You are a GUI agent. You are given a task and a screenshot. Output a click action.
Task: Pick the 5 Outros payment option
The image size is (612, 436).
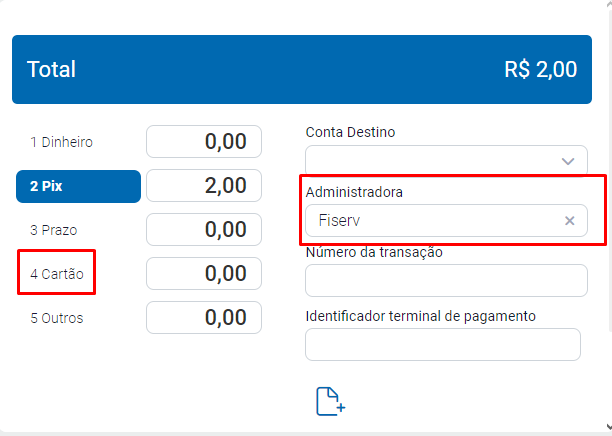[57, 318]
